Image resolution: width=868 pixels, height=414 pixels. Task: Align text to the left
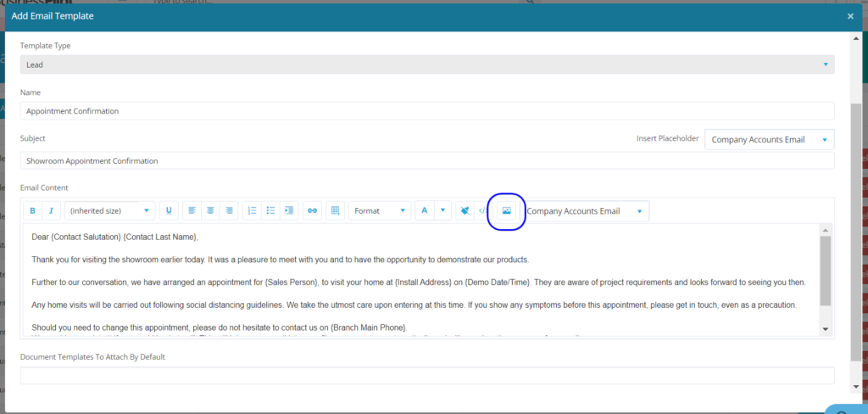pyautogui.click(x=192, y=210)
